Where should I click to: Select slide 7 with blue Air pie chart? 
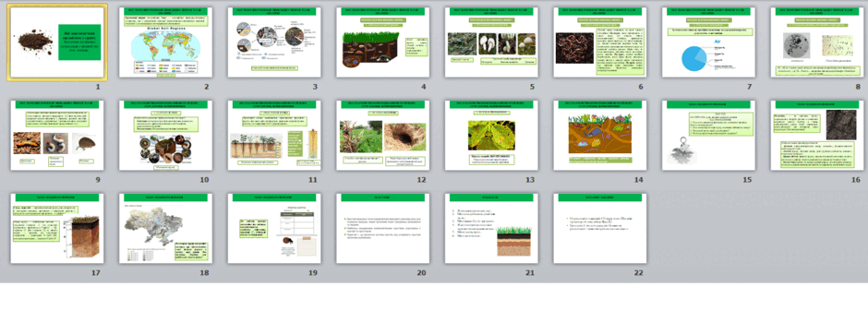tap(708, 42)
